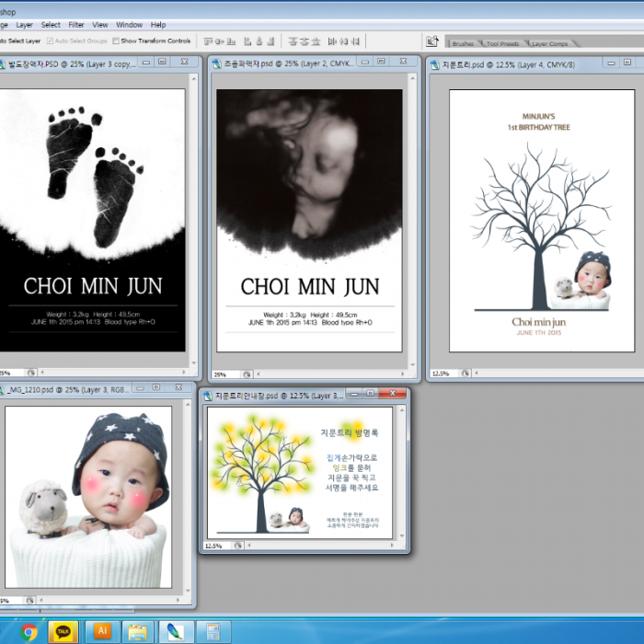The width and height of the screenshot is (644, 644).
Task: Click the file browser icon beside Brushes tab
Action: pos(431,41)
